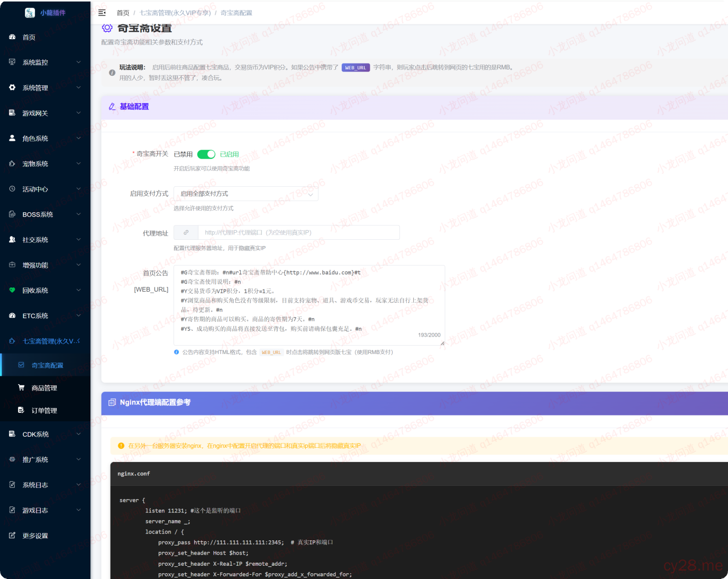Open 更多设置 from the sidebar
Image resolution: width=728 pixels, height=579 pixels.
coord(35,536)
